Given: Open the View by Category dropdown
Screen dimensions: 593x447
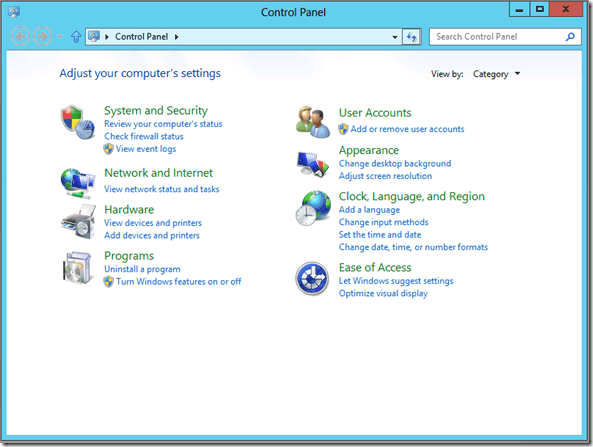Looking at the screenshot, I should 496,74.
